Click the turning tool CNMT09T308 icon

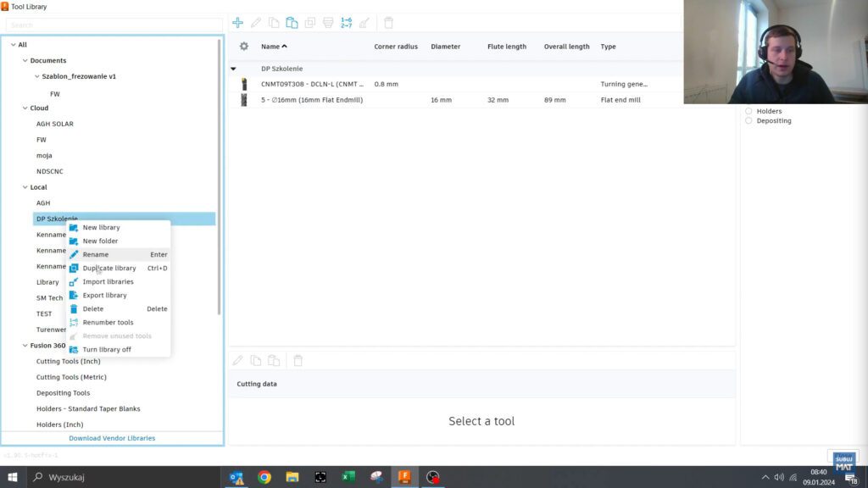[x=244, y=84]
